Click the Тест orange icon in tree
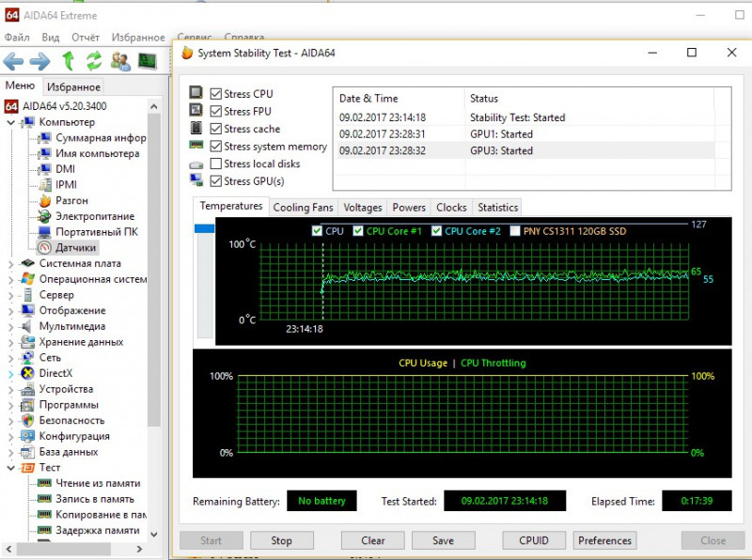 28,468
